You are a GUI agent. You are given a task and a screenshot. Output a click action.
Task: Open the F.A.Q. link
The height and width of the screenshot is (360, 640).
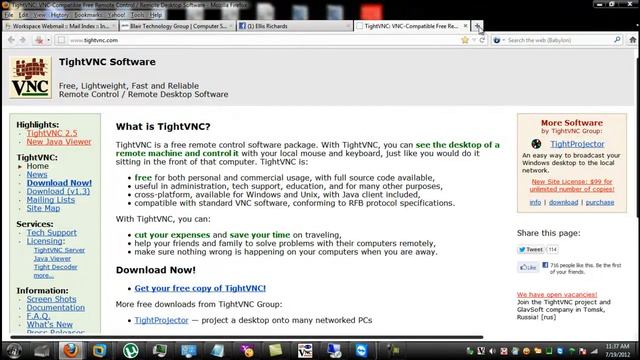pos(38,316)
